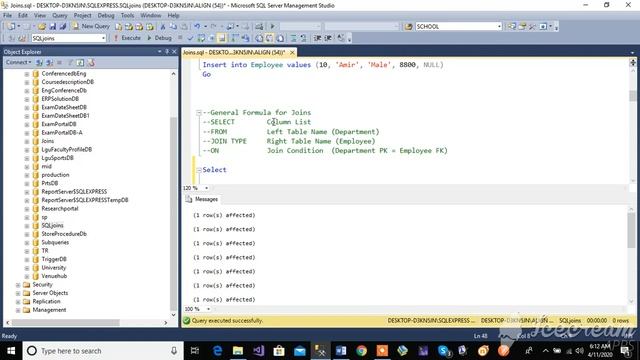Open File Explorer from taskbar
Screen dimensions: 640x360
pyautogui.click(x=238, y=351)
